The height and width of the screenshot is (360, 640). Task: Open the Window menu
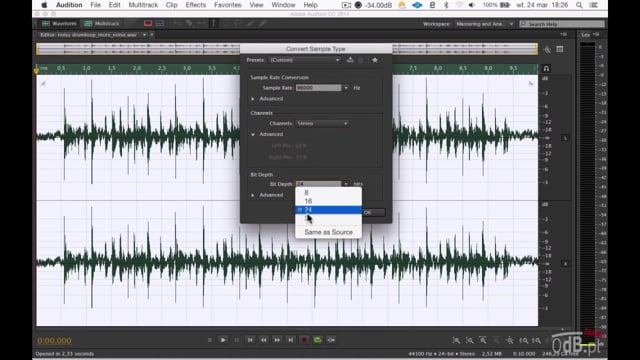(x=283, y=5)
